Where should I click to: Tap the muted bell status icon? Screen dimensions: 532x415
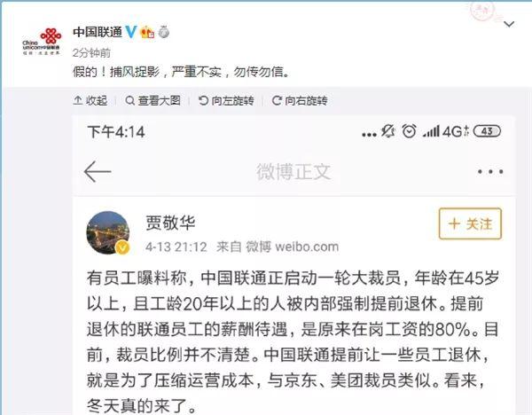click(388, 131)
